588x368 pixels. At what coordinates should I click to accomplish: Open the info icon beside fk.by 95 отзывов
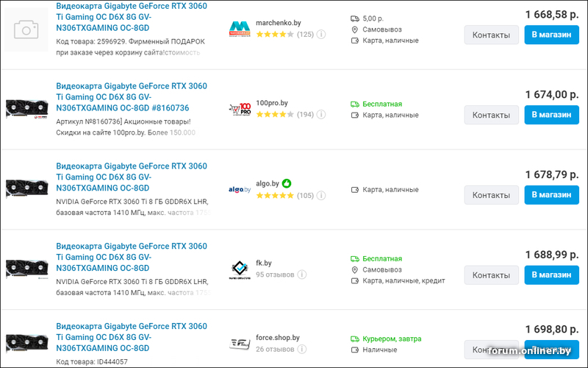tap(302, 275)
